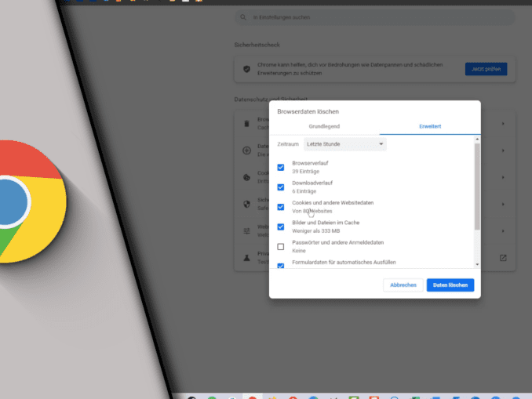Open the Zeitraum dropdown showing Letzte Stunde
This screenshot has width=532, height=399.
344,144
